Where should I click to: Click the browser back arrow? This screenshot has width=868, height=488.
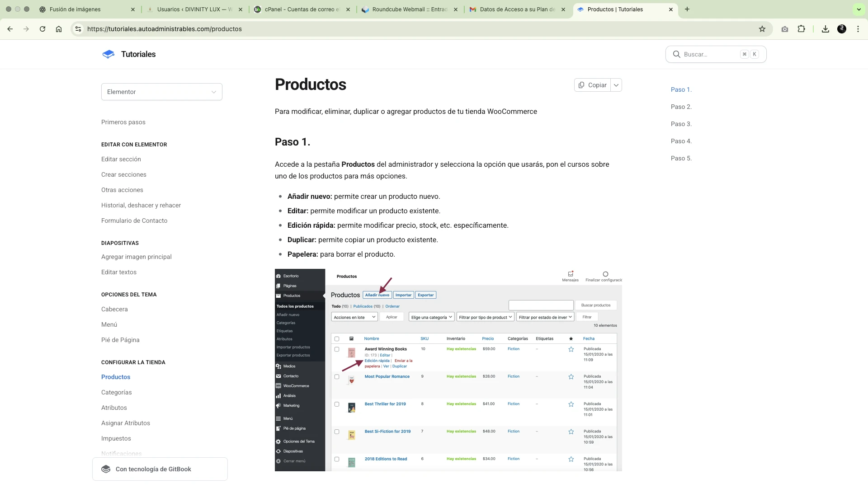point(10,29)
